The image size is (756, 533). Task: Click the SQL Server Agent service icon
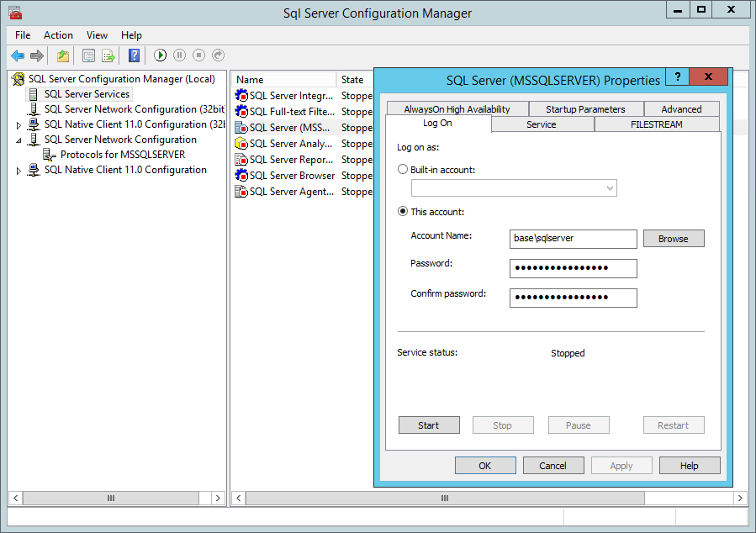click(x=241, y=192)
